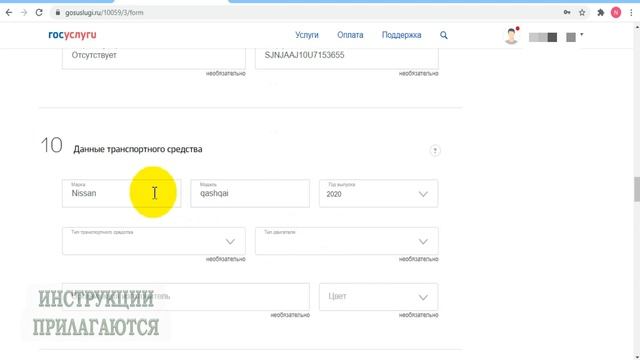Open the Тип транспортного средства dropdown

(x=154, y=241)
